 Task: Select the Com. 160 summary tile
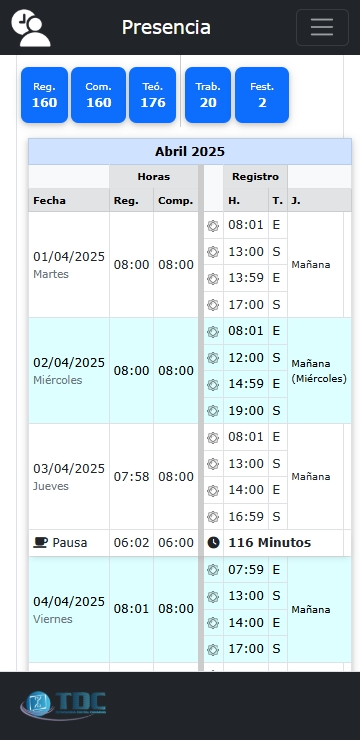pyautogui.click(x=99, y=95)
